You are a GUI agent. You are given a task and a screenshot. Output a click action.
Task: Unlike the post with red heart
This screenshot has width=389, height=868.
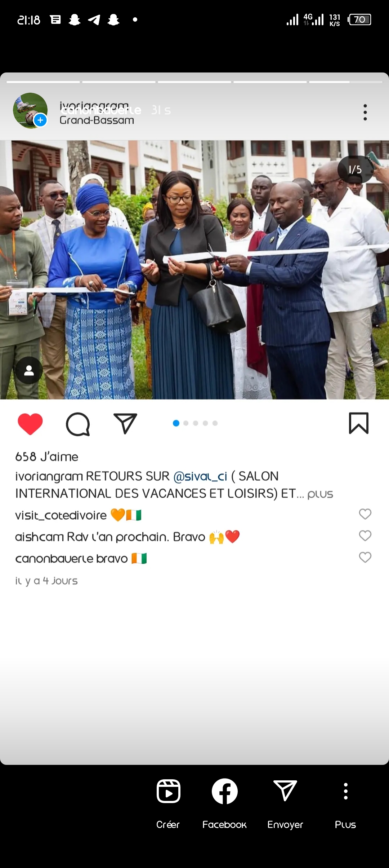[x=30, y=424]
